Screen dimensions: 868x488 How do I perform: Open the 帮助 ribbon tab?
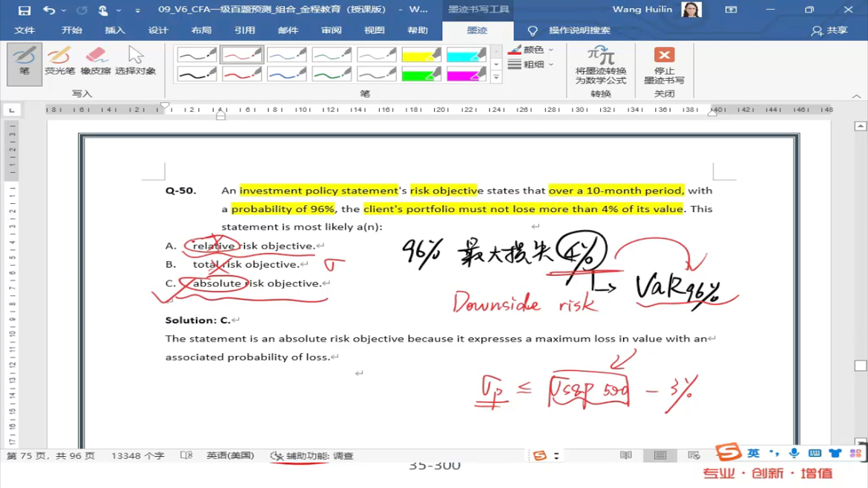pos(418,30)
